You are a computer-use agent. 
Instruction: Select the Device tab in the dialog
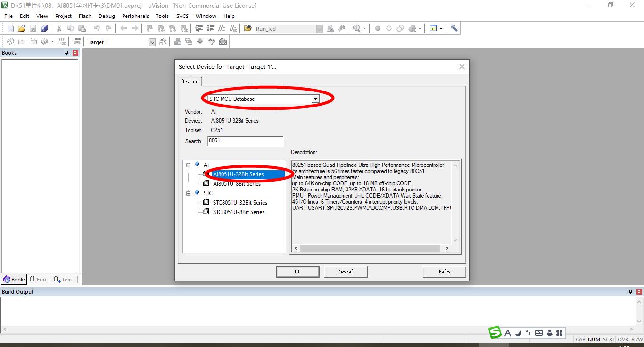tap(190, 81)
